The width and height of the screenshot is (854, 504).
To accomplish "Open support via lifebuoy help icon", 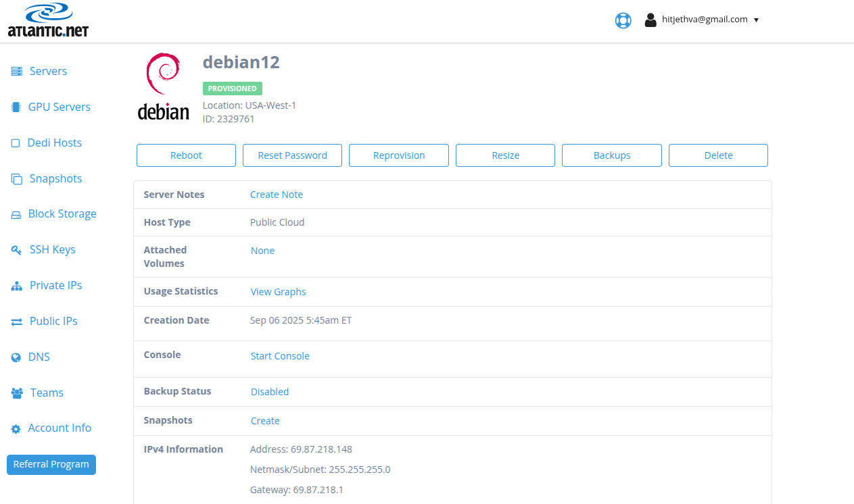I will pos(623,20).
